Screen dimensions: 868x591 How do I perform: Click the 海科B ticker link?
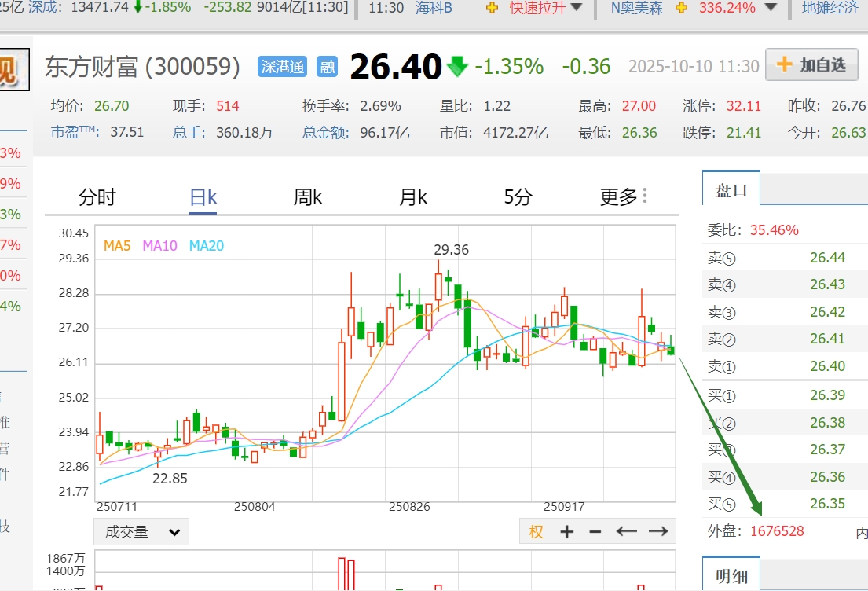(434, 8)
